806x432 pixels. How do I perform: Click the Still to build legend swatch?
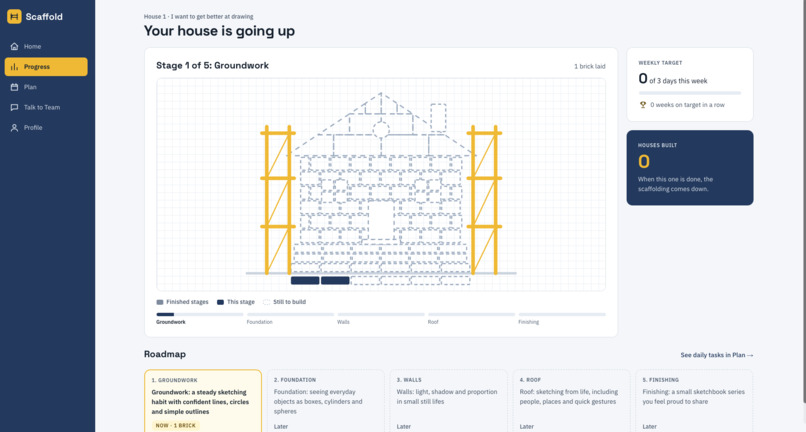[x=266, y=302]
